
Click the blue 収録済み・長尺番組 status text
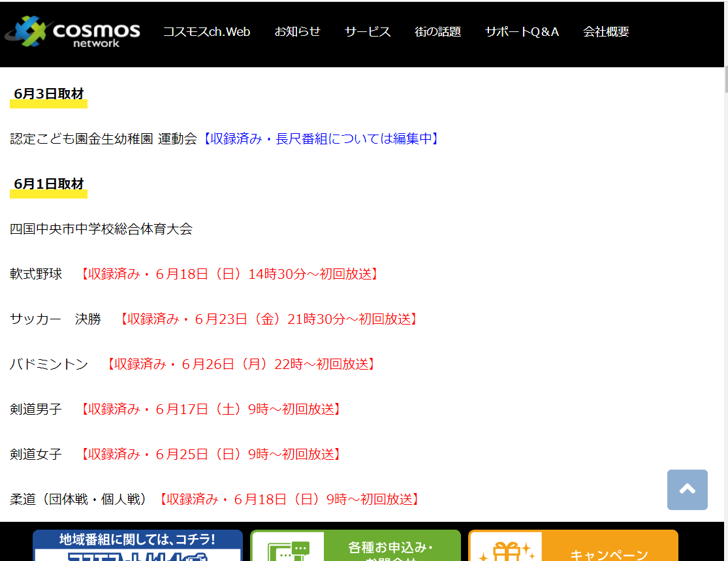tap(319, 138)
